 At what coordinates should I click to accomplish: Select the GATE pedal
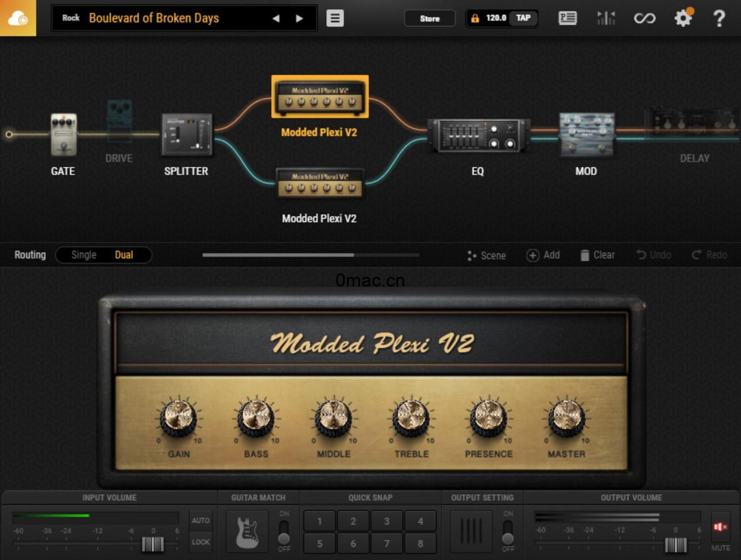63,135
